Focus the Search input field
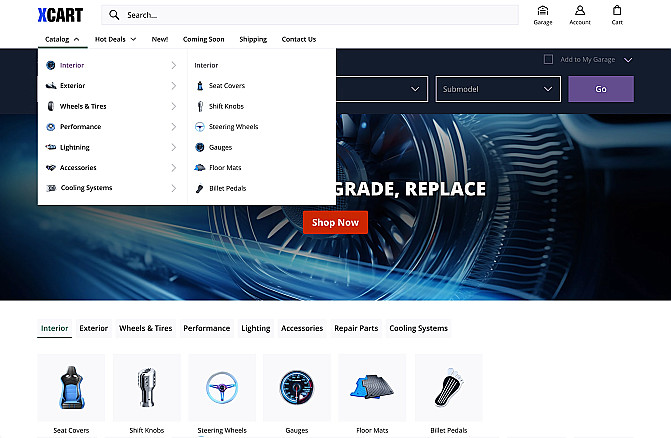The height and width of the screenshot is (438, 671). pos(310,15)
